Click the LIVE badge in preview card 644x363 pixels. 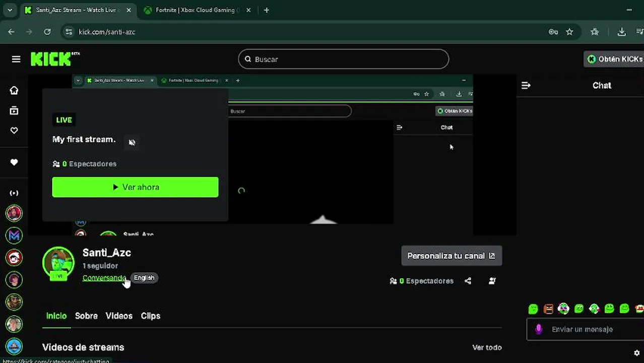coord(64,120)
